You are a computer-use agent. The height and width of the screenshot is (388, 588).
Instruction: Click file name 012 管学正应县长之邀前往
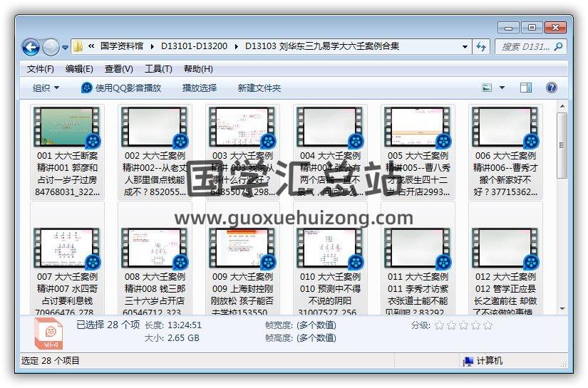click(505, 294)
